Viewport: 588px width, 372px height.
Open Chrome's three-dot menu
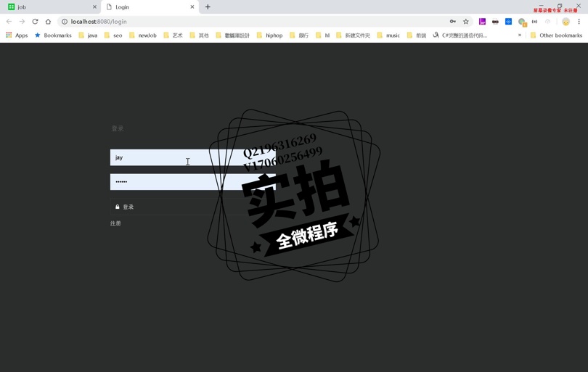[579, 22]
